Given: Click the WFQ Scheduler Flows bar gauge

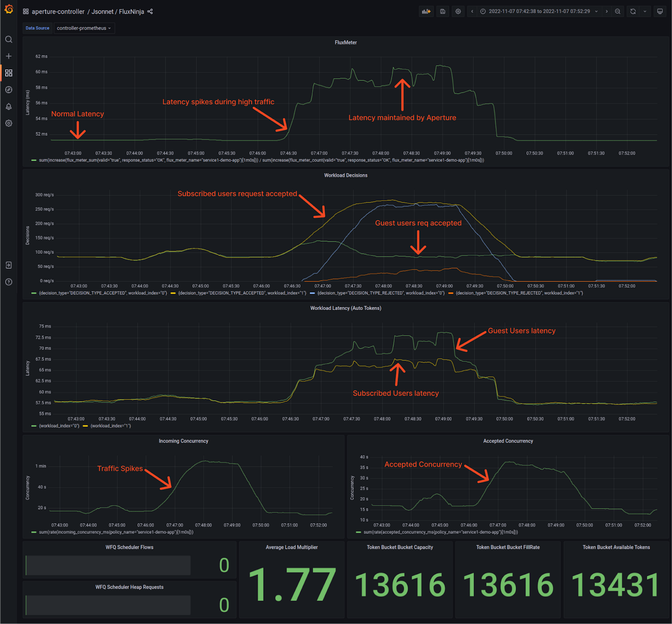Looking at the screenshot, I should 108,566.
